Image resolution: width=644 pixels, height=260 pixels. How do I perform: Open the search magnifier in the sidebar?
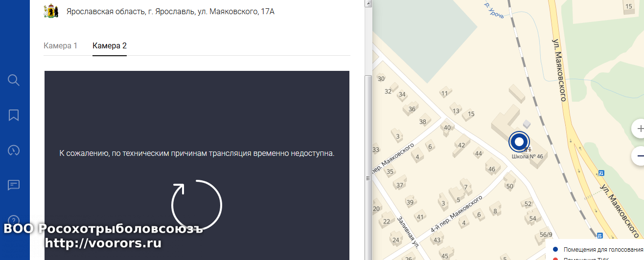click(14, 80)
